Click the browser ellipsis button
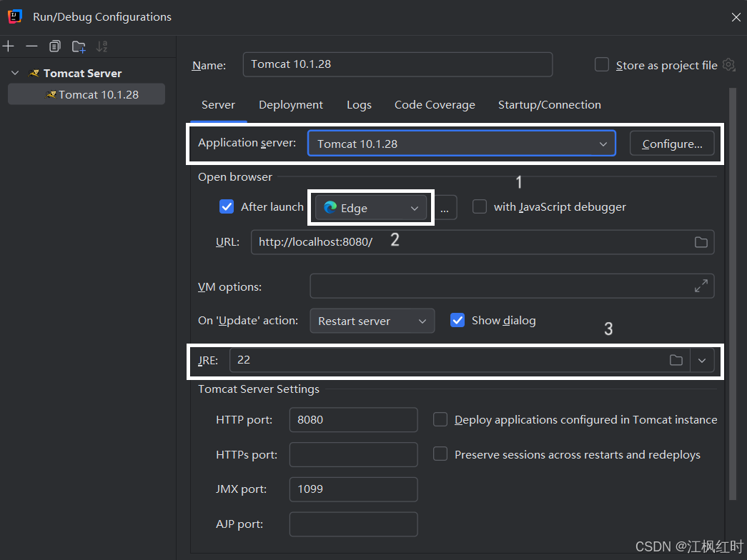The height and width of the screenshot is (560, 747). [x=444, y=208]
